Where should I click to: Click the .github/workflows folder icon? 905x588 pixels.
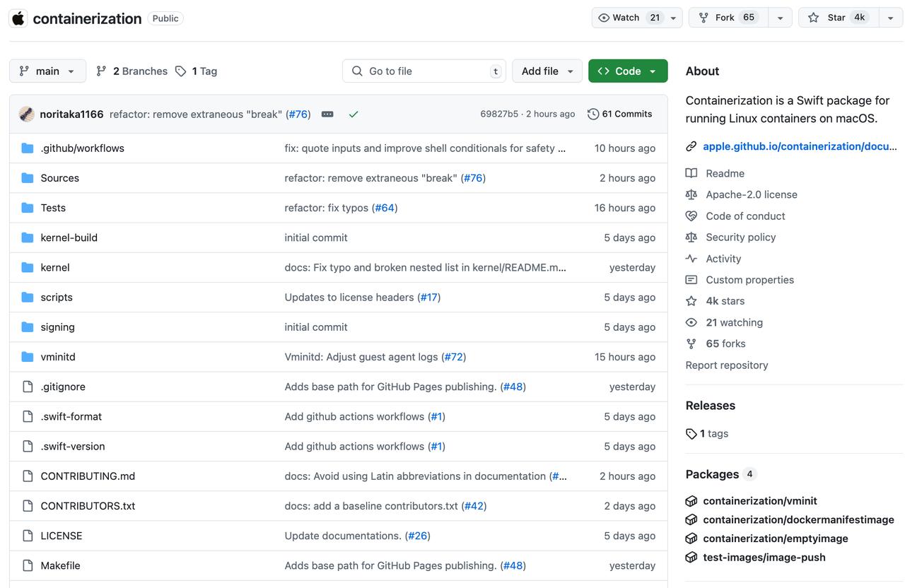tap(28, 148)
